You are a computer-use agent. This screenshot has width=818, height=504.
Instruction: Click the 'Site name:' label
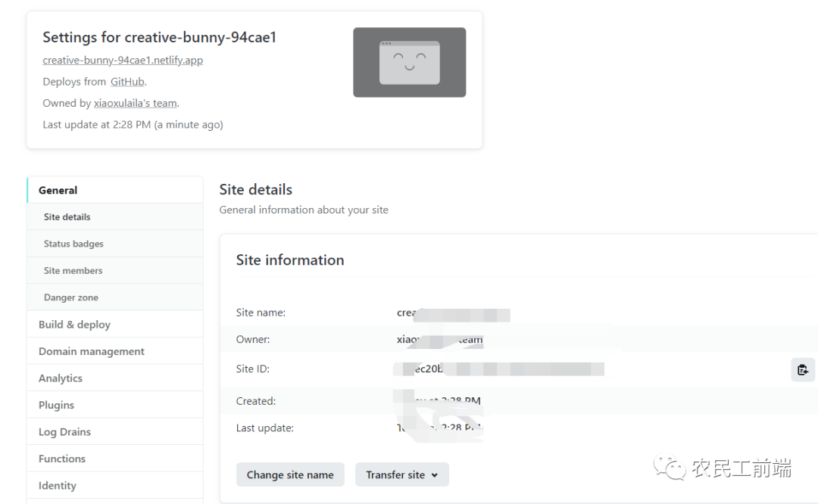point(261,313)
